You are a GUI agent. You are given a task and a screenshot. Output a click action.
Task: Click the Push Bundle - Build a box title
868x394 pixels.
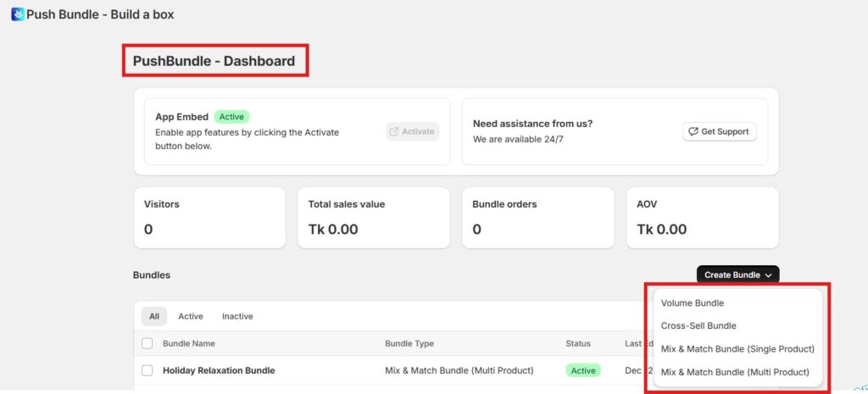point(100,14)
